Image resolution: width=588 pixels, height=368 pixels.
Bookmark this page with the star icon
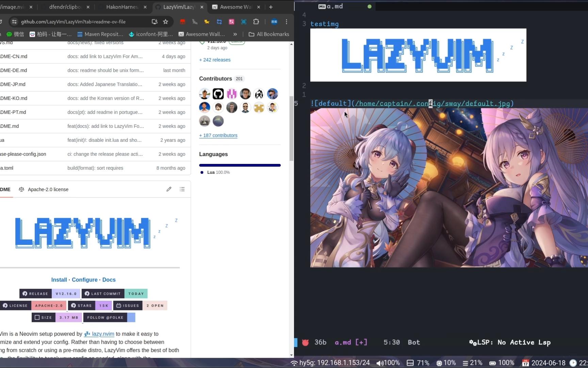(x=166, y=22)
